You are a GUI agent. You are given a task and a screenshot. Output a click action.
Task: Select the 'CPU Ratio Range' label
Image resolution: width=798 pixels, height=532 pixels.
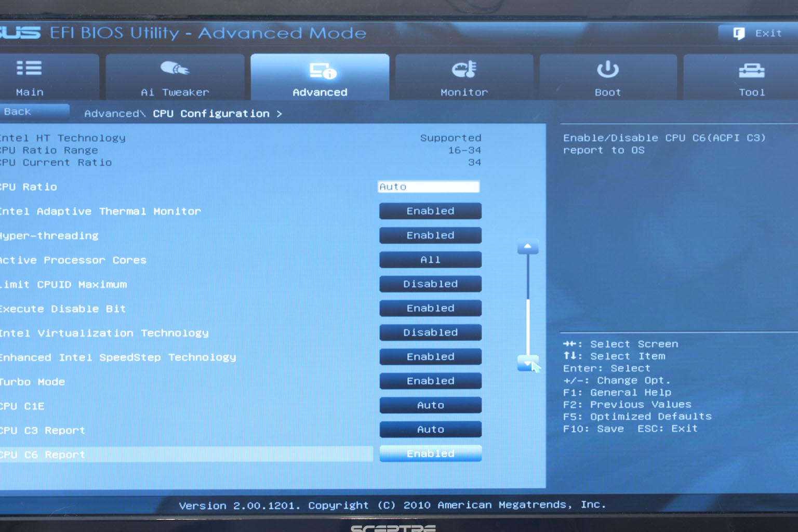49,150
